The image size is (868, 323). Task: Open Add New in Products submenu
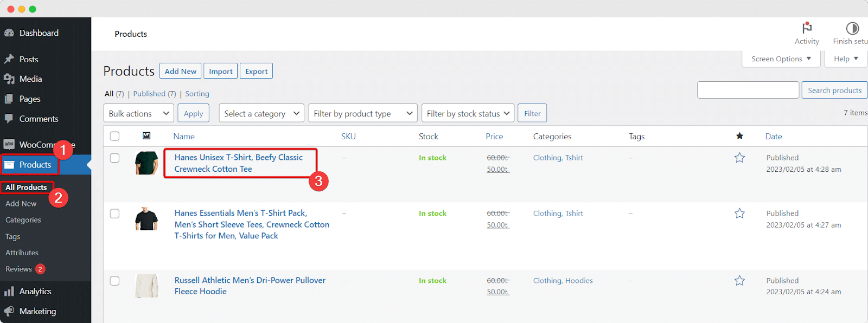21,204
